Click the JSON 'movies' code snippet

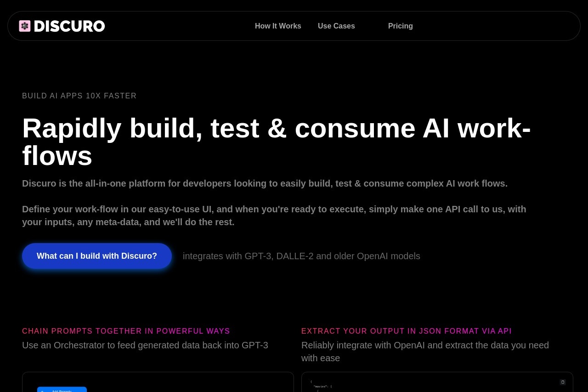[321, 386]
